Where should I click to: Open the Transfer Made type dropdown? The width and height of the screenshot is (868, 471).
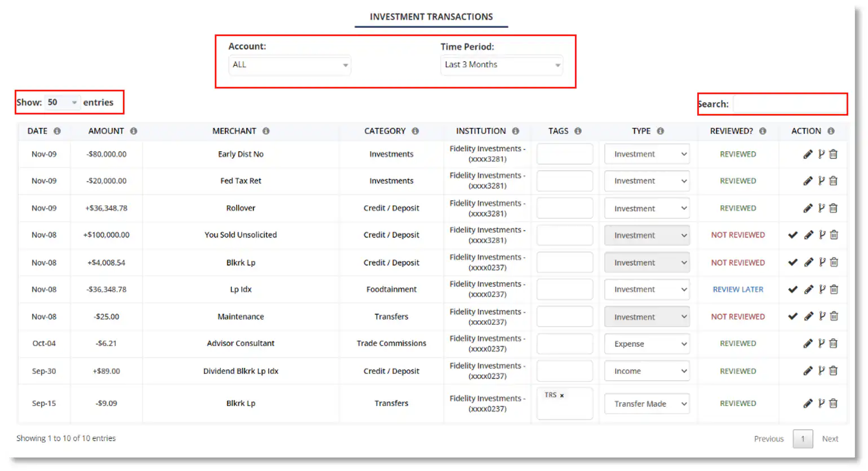[x=646, y=404]
